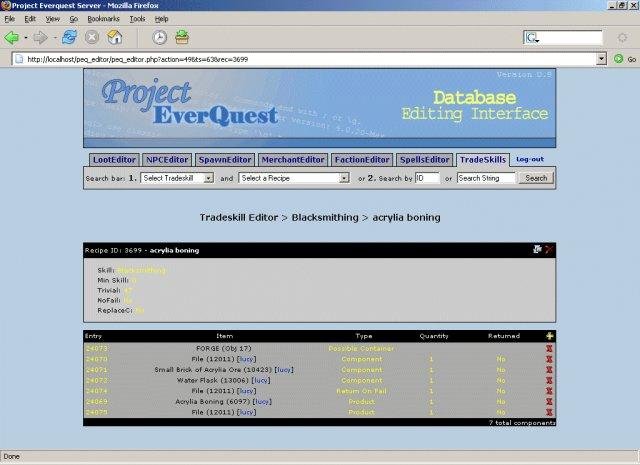Image resolution: width=640 pixels, height=465 pixels.
Task: Click the Search button
Action: click(x=536, y=178)
